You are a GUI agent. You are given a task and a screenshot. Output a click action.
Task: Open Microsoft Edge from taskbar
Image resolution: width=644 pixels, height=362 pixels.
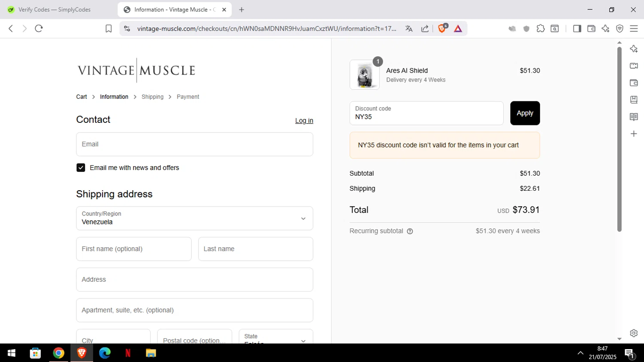click(105, 353)
